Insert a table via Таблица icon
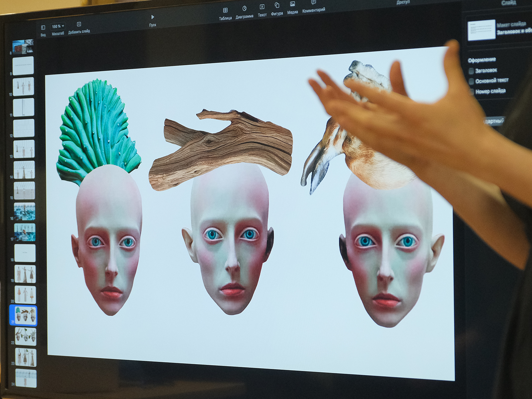Image resolution: width=532 pixels, height=399 pixels. tap(225, 10)
